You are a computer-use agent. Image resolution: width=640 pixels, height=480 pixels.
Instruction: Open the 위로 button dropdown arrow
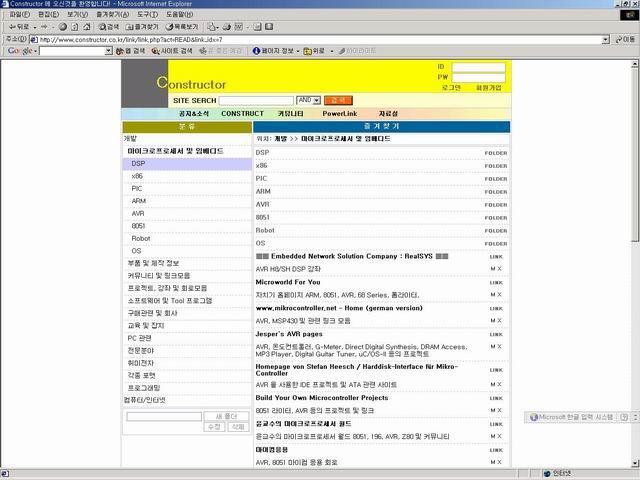[x=331, y=51]
